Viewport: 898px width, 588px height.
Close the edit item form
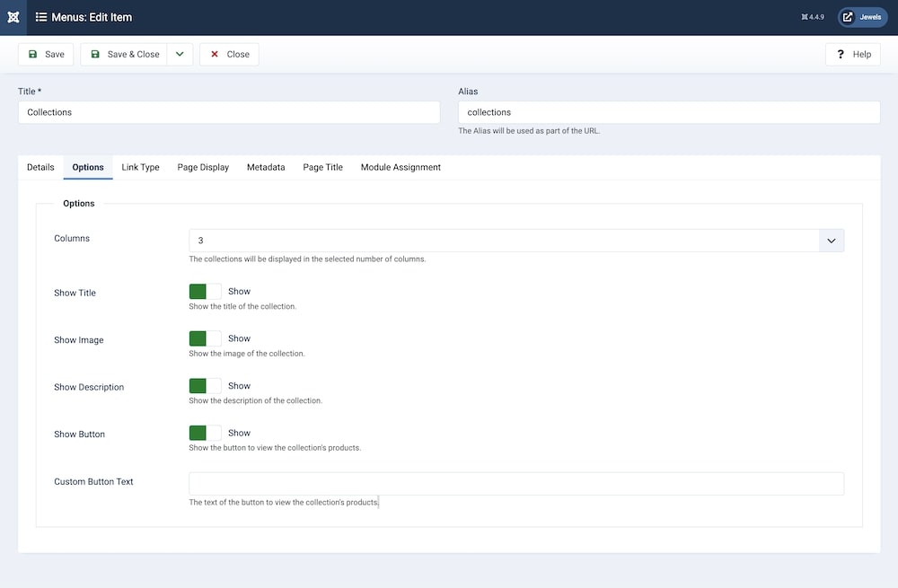229,54
